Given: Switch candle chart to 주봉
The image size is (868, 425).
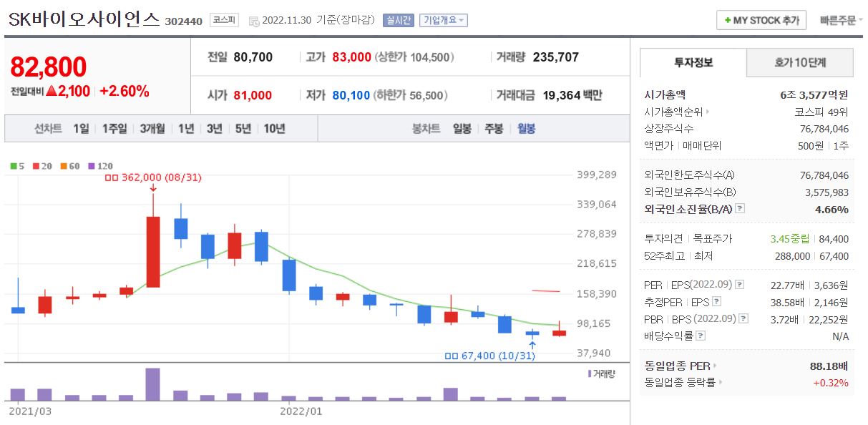Looking at the screenshot, I should tap(494, 129).
